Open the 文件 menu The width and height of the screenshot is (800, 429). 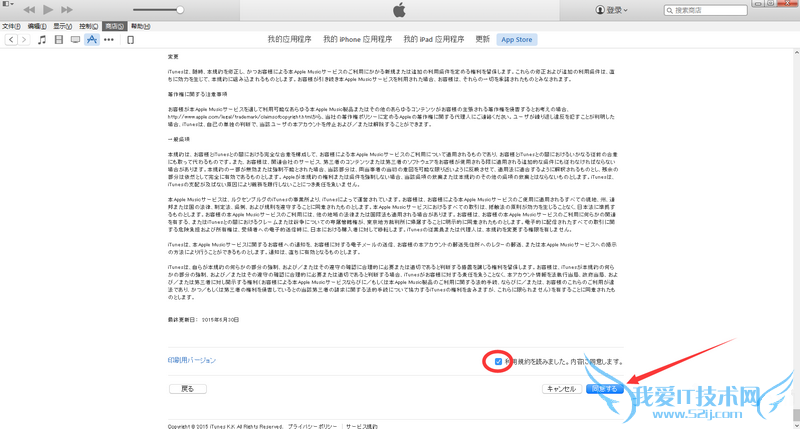coord(11,26)
